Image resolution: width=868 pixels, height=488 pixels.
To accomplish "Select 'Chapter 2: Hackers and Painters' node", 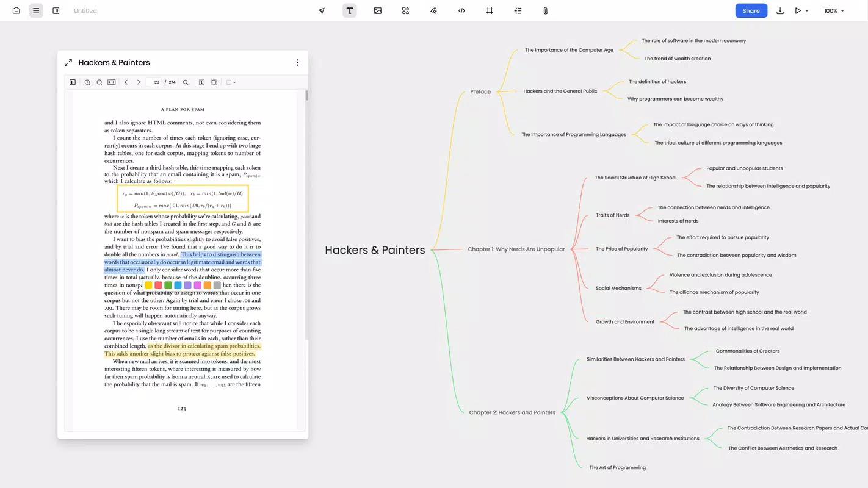I will coord(512,412).
